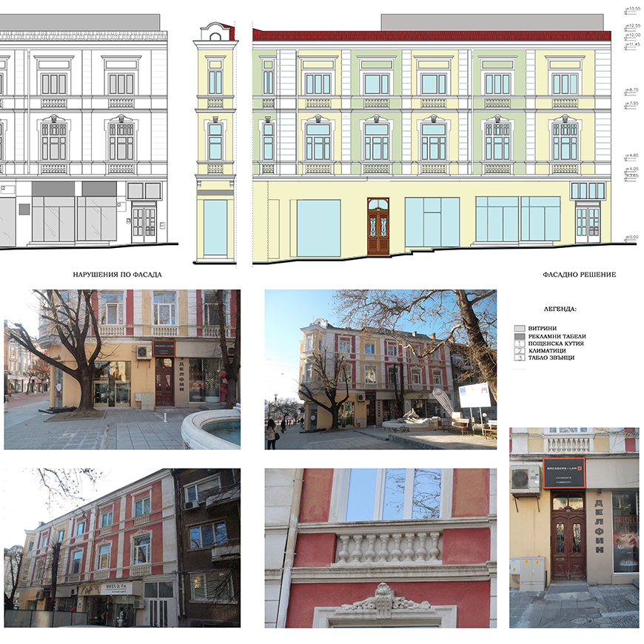Open the photo with the white fountain basin in the foreground
This screenshot has height=644, width=644.
[122, 369]
